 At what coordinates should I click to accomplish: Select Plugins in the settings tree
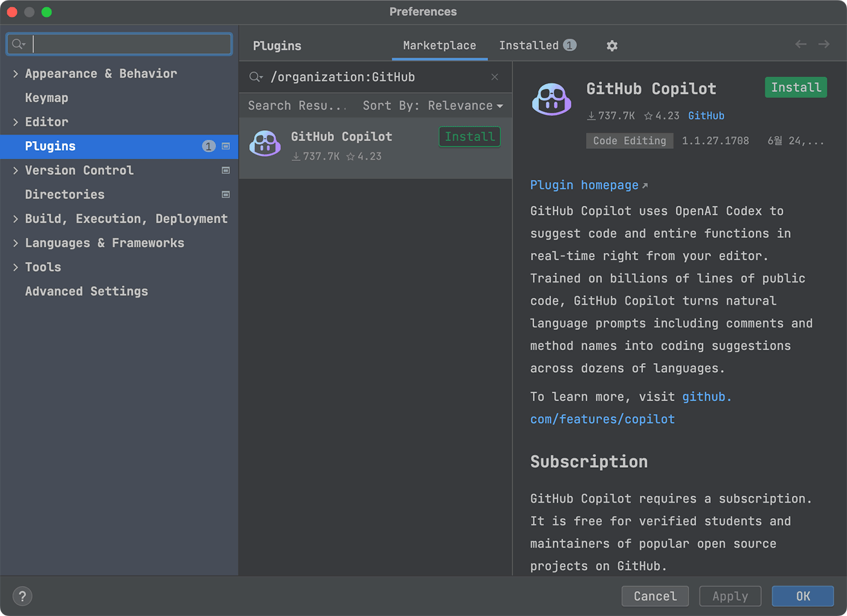coord(119,146)
